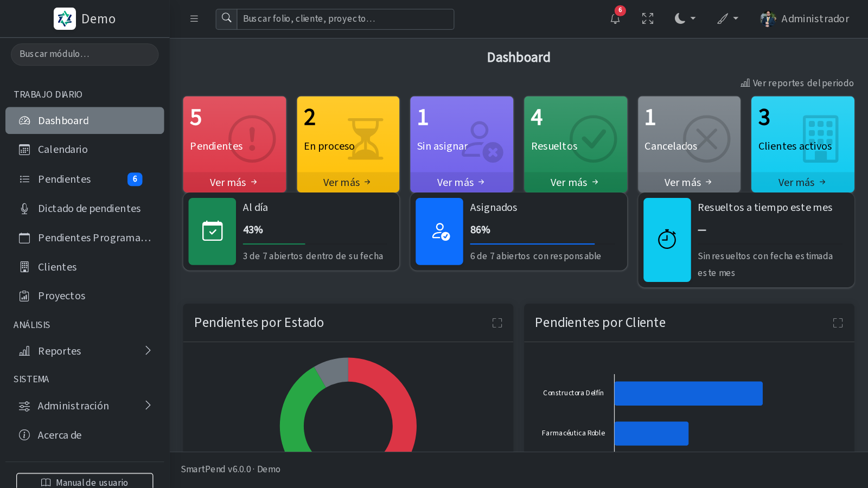Image resolution: width=868 pixels, height=488 pixels.
Task: Open the theme brush dropdown
Action: click(728, 19)
